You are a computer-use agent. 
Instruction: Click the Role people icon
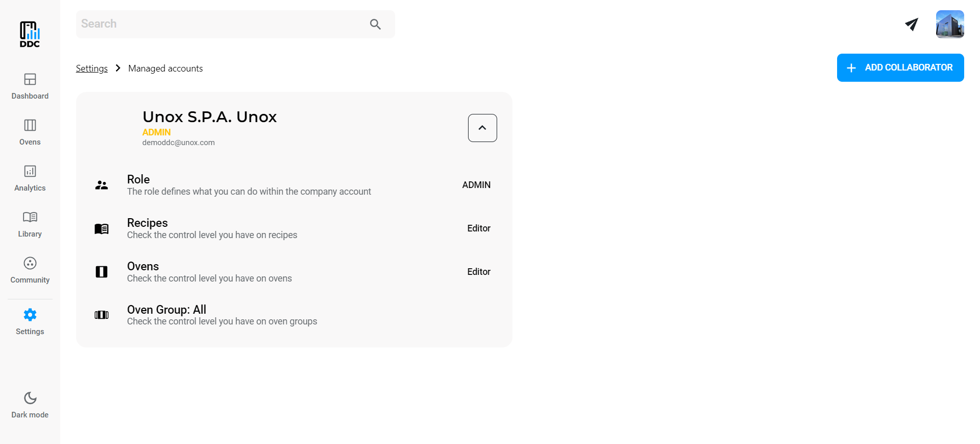pyautogui.click(x=102, y=185)
